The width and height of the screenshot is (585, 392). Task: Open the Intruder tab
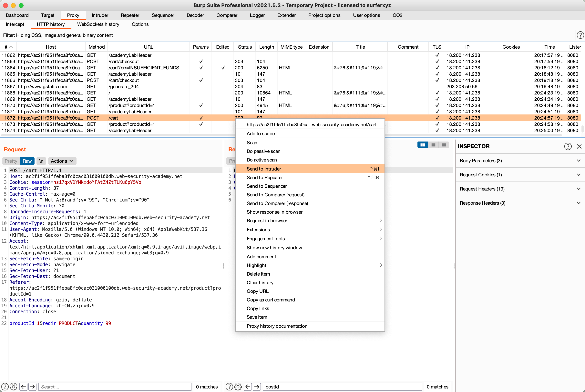click(100, 15)
